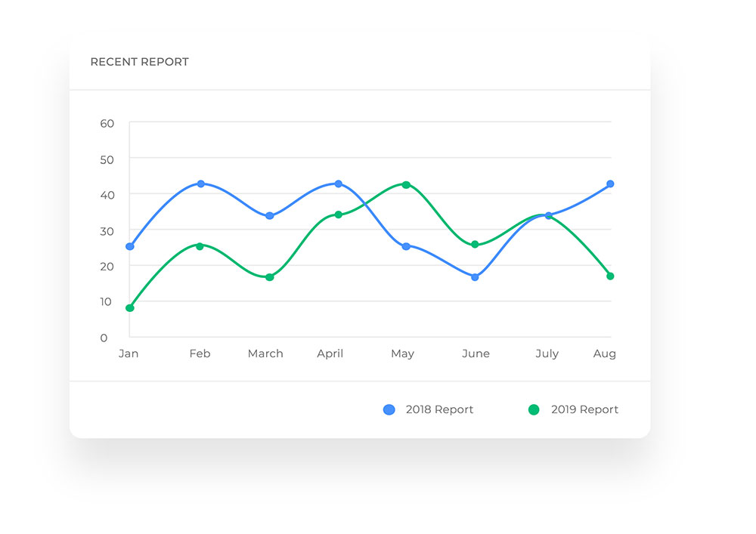Click the '60' y-axis label
The height and width of the screenshot is (534, 756).
[107, 123]
